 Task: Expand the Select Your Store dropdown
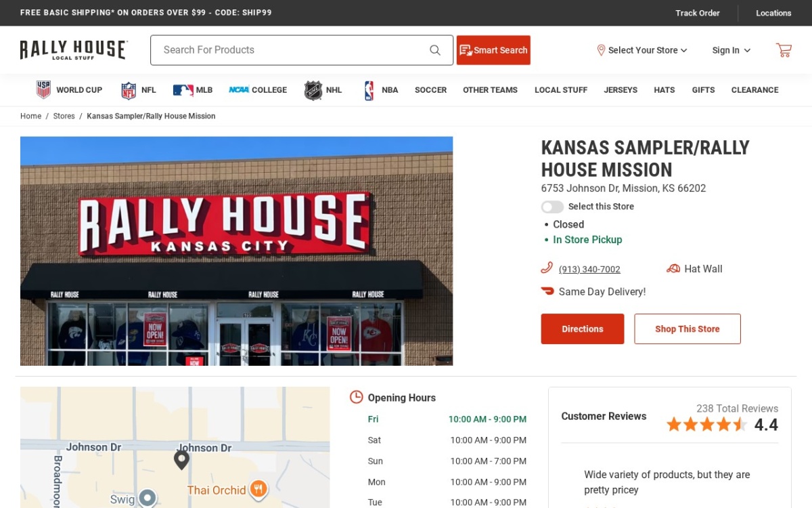tap(642, 50)
